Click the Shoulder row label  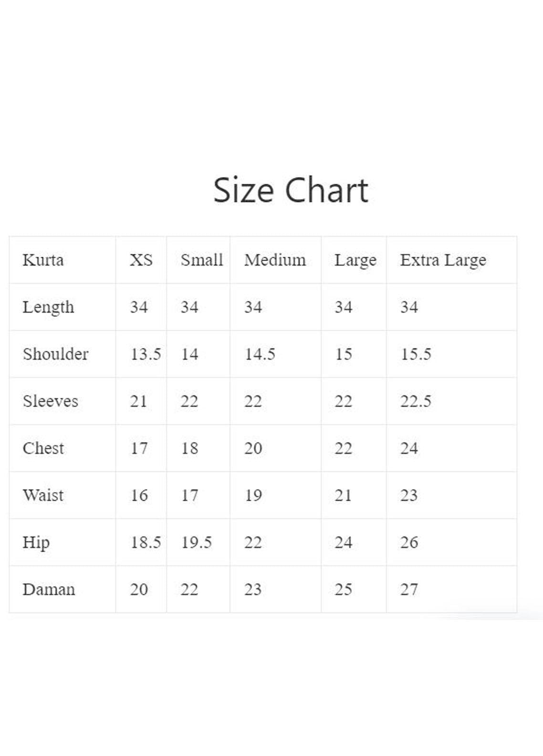coord(55,354)
